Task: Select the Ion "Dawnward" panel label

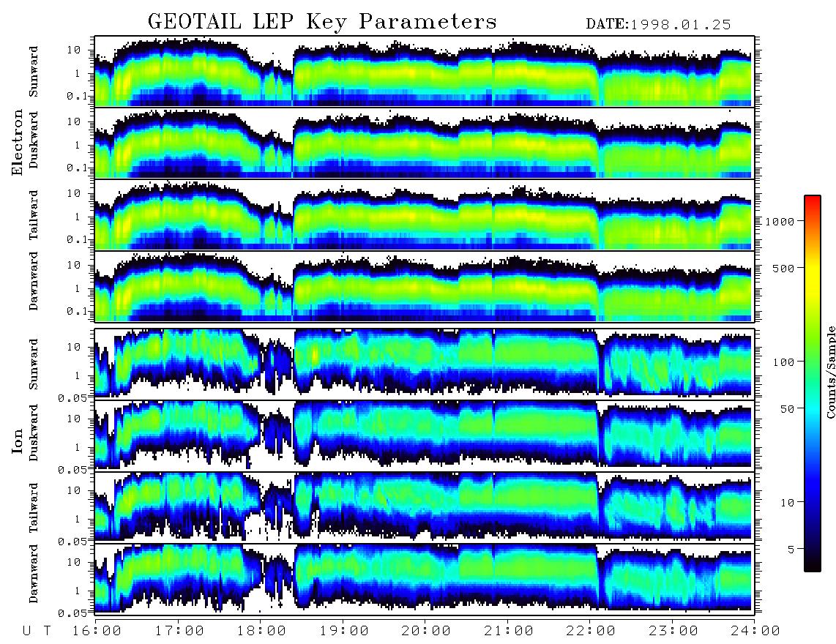Action: click(x=34, y=574)
